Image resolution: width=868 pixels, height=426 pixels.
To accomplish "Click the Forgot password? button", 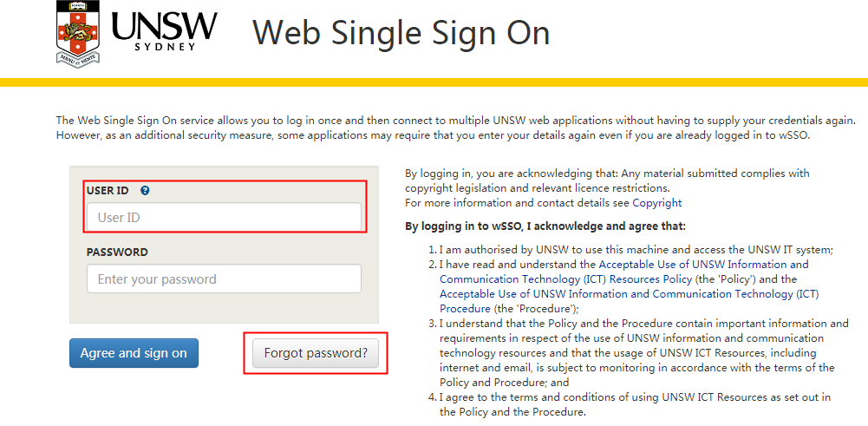I will [316, 353].
